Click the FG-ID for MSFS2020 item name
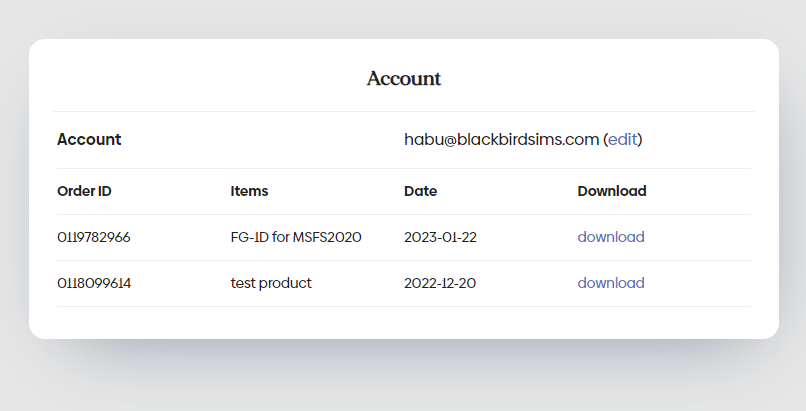Image resolution: width=806 pixels, height=411 pixels. (295, 237)
